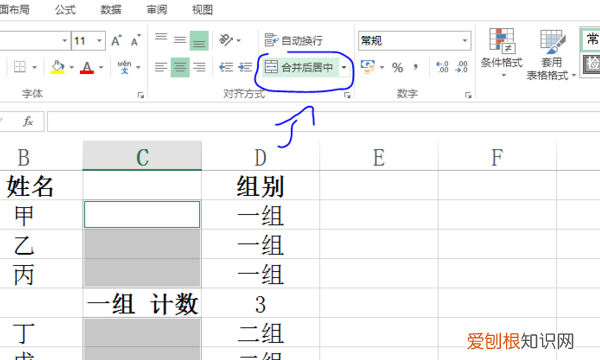
Task: Click the 一组 cell beside 丙
Action: 261,274
